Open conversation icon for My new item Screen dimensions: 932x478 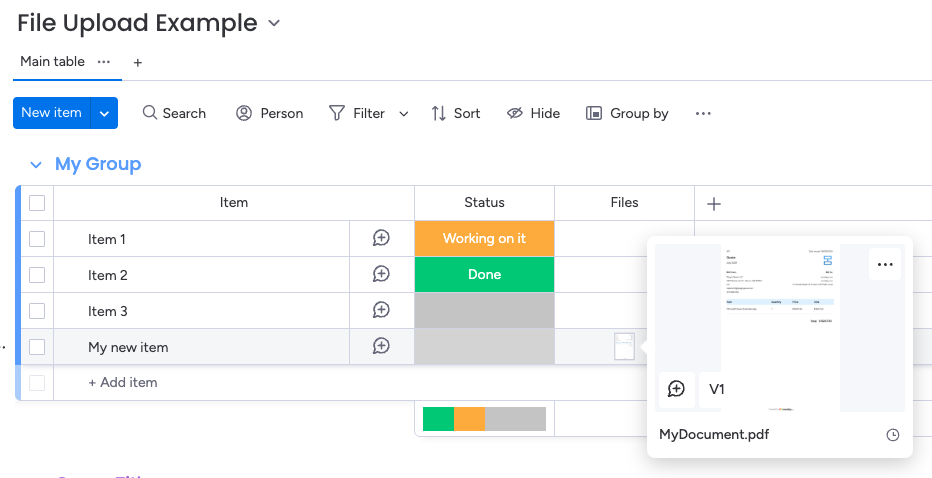(x=381, y=346)
